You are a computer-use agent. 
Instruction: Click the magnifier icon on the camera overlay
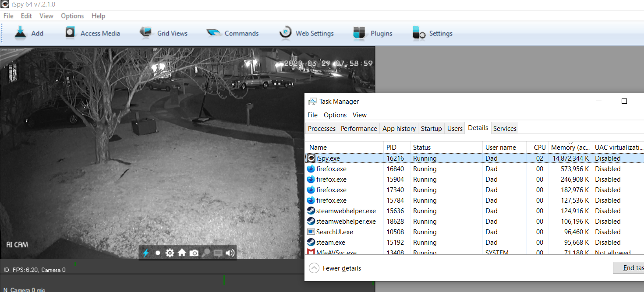coord(205,253)
